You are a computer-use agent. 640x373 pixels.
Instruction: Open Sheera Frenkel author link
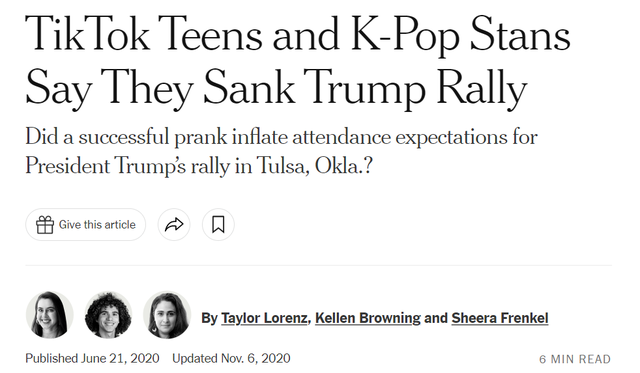500,318
